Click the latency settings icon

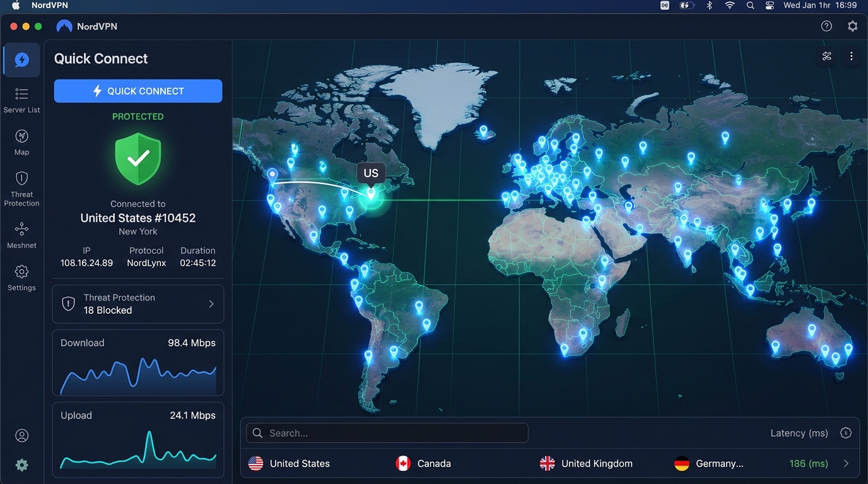pos(846,433)
